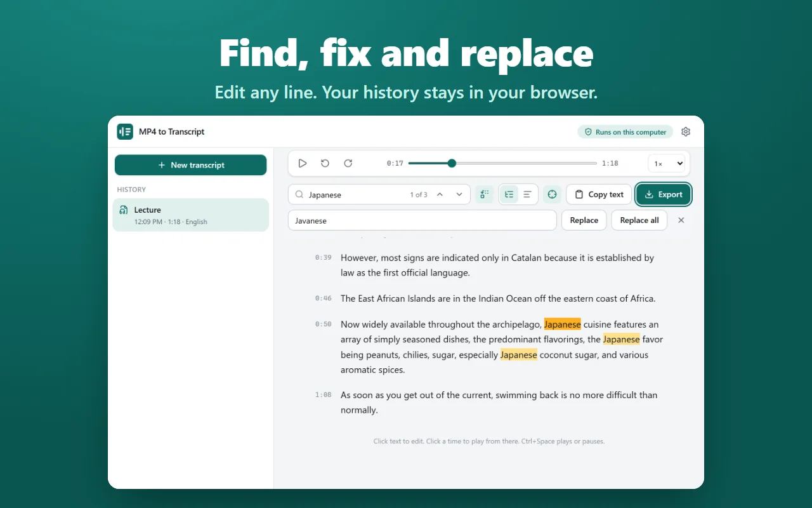Viewport: 812px width, 508px height.
Task: Switch to plain paragraph view
Action: pos(527,194)
